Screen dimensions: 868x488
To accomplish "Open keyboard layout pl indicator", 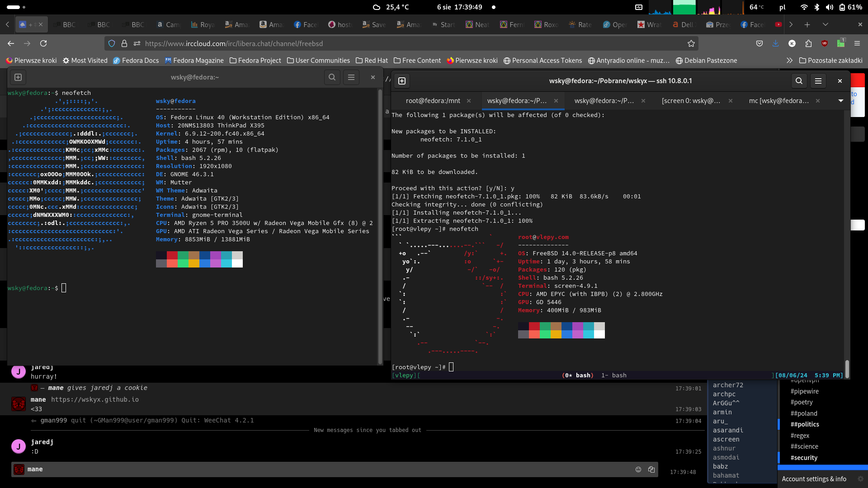I will (783, 7).
